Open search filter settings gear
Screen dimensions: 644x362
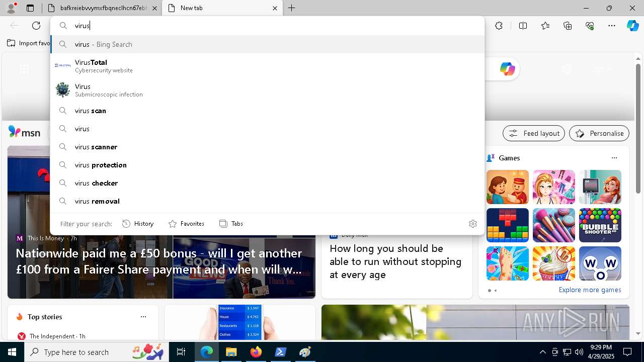point(473,224)
